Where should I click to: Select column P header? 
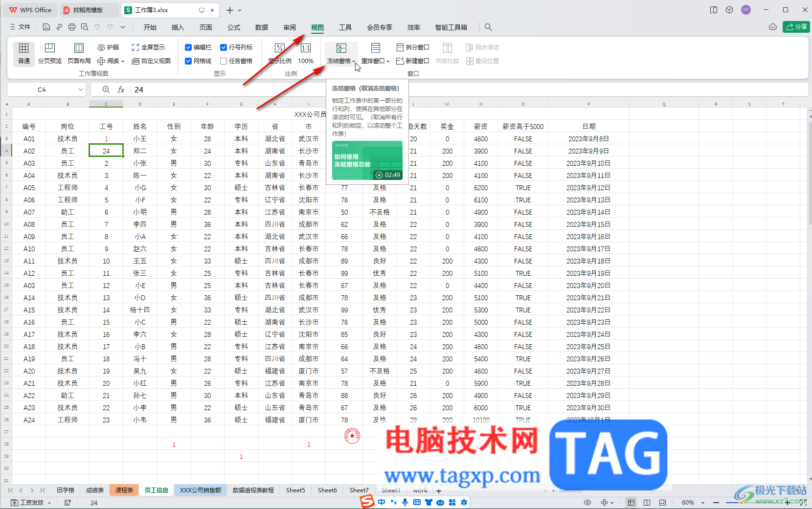click(588, 104)
